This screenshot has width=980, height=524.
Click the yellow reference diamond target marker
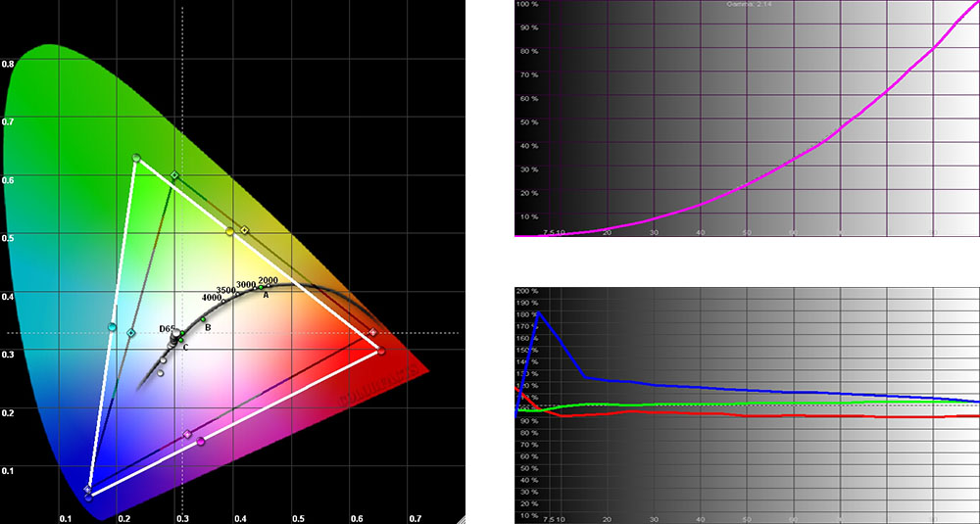click(x=245, y=230)
